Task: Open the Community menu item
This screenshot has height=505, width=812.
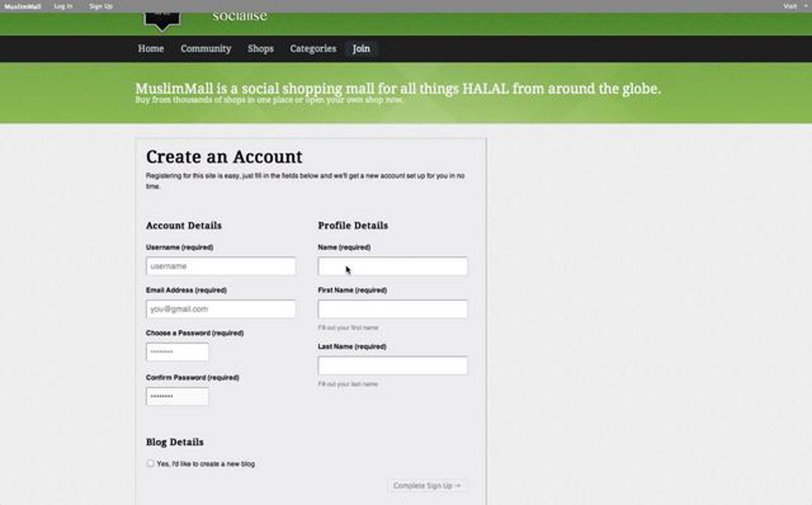Action: tap(206, 49)
